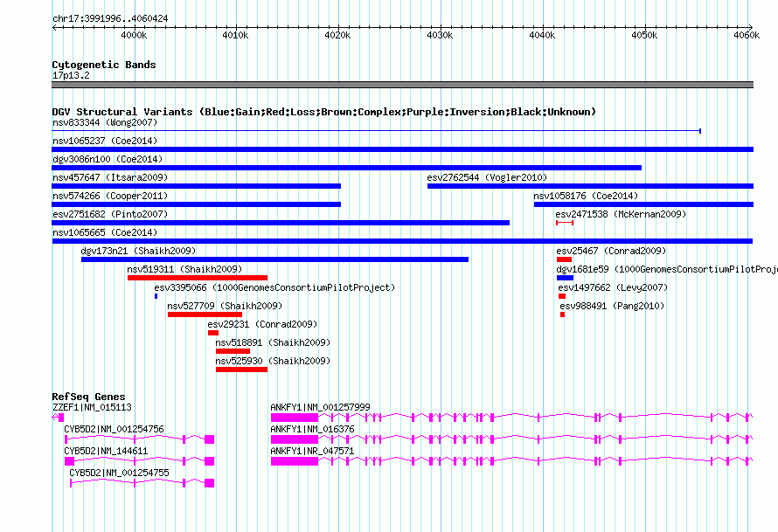
Task: Click the nsv457647 (Itsara2009) label
Action: (x=110, y=177)
